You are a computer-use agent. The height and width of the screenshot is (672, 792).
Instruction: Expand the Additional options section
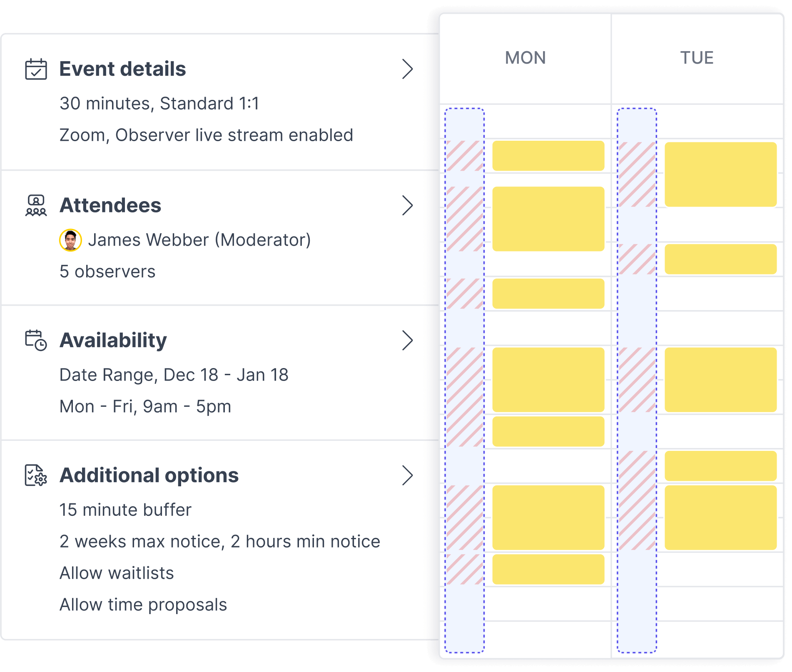[x=408, y=474]
